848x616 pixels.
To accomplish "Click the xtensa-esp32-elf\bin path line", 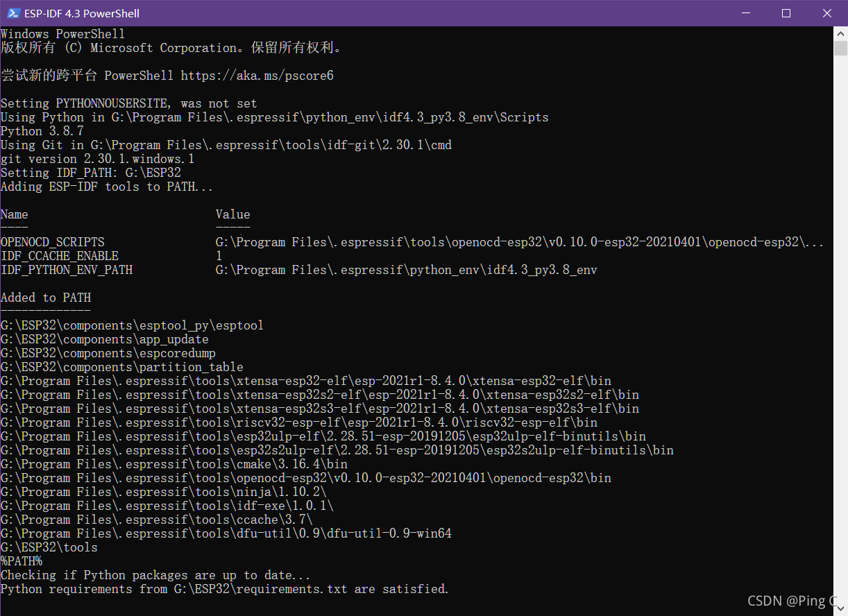I will click(x=306, y=381).
